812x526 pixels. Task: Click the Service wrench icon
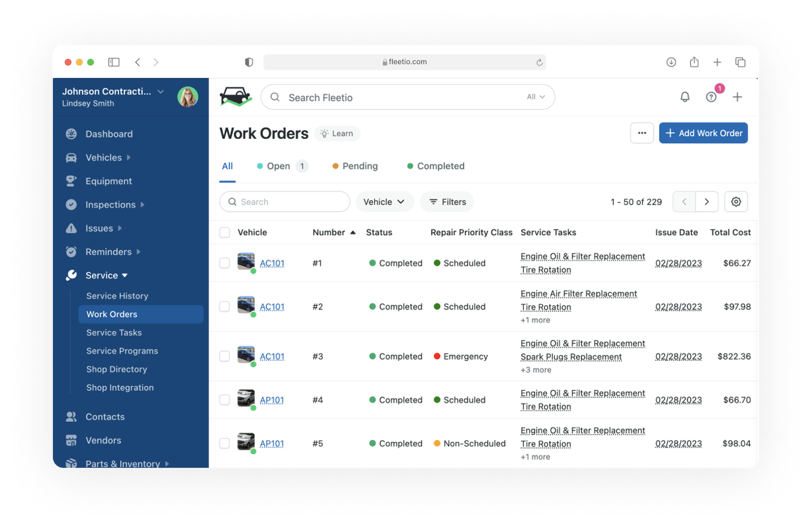click(71, 276)
